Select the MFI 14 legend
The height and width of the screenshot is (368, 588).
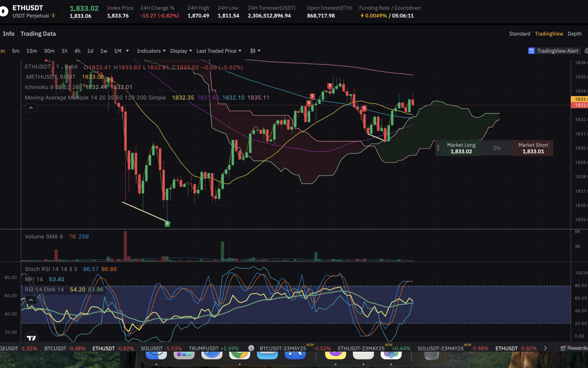click(x=34, y=279)
